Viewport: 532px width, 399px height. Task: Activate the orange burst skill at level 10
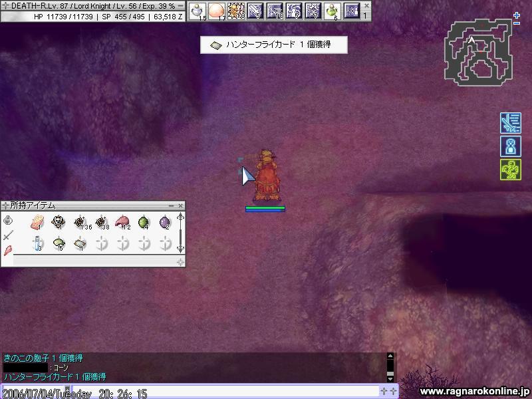236,11
